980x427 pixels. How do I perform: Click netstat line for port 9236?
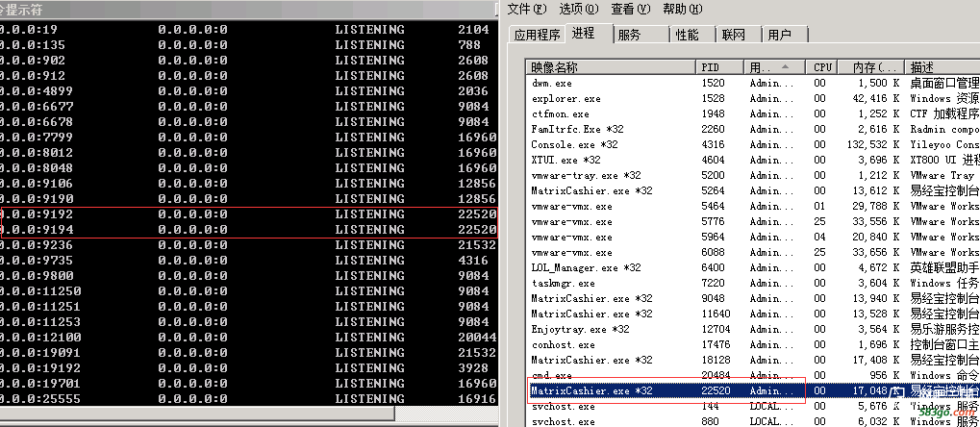pyautogui.click(x=249, y=245)
